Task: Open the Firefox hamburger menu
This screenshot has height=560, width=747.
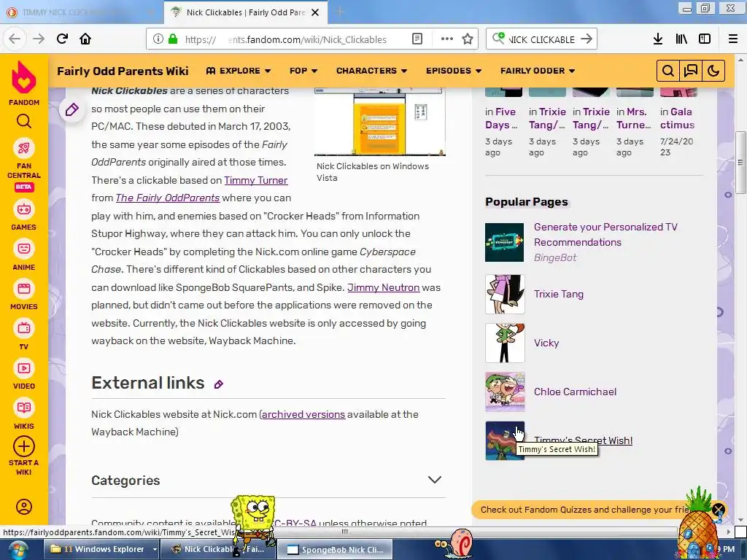Action: [x=733, y=39]
